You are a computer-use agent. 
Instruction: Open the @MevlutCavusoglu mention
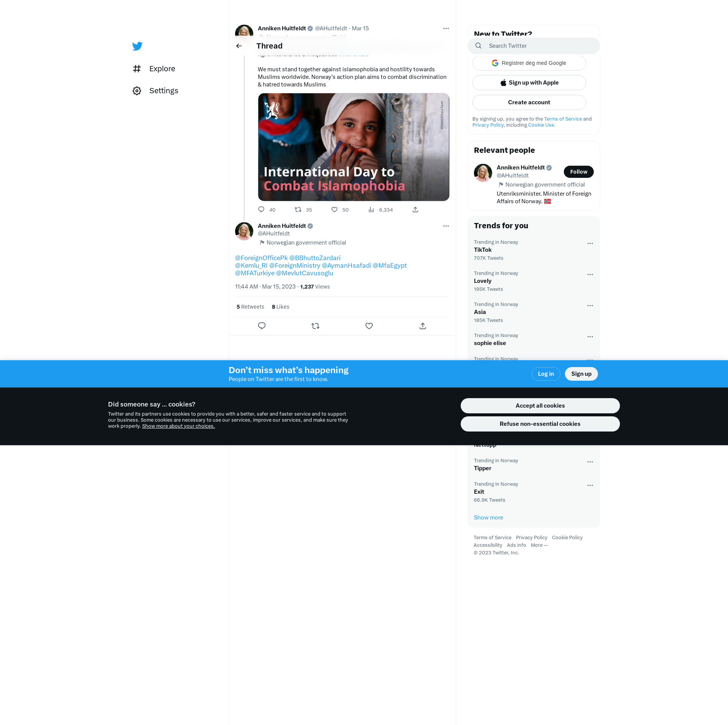(x=305, y=273)
